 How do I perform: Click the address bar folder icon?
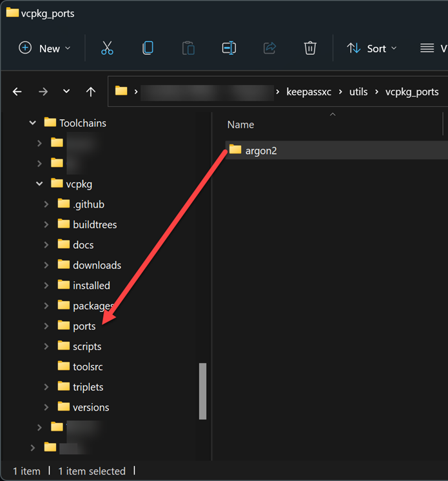[x=121, y=91]
